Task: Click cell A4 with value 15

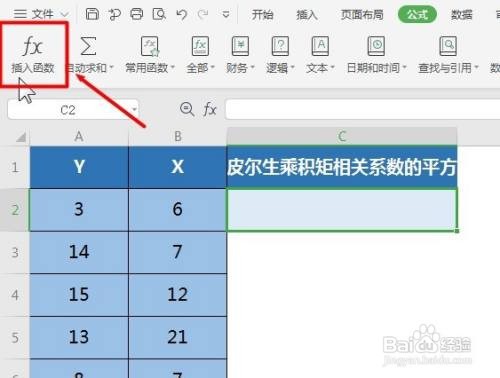Action: (79, 295)
